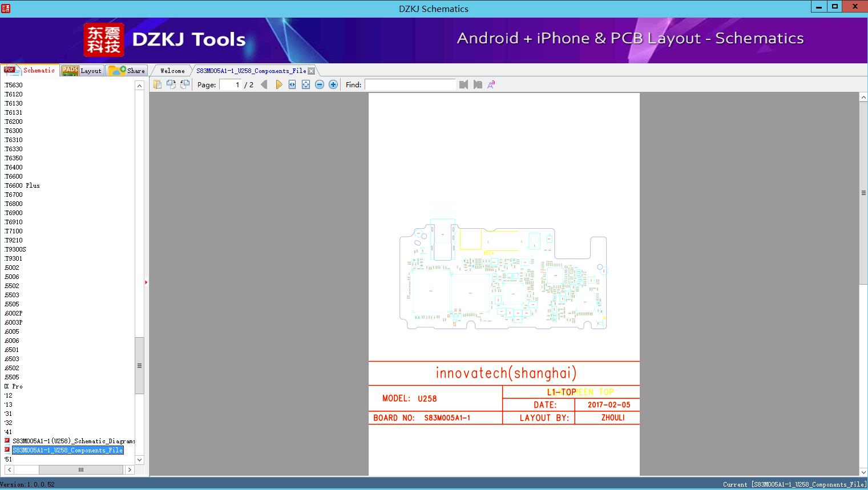Screen dimensions: 868x490
Task: Select the T7100 entry in the model list
Action: point(14,231)
